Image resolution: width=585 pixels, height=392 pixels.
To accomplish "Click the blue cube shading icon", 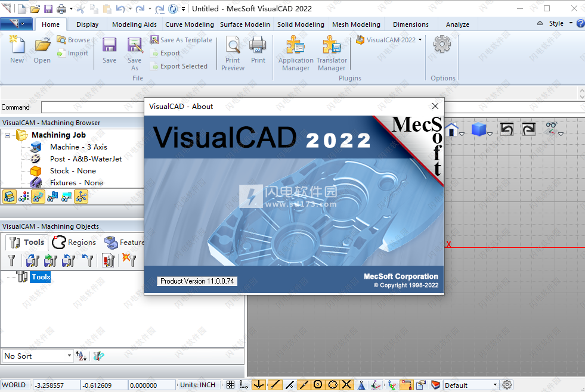I will point(479,130).
